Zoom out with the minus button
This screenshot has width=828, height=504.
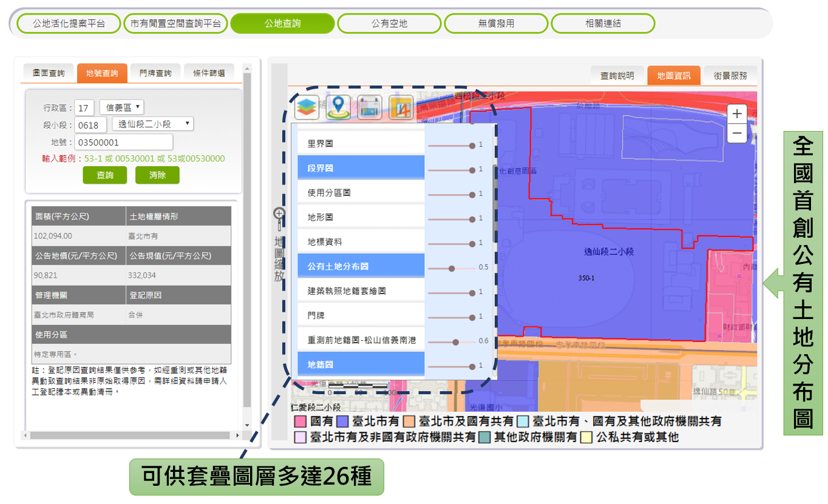click(x=737, y=133)
